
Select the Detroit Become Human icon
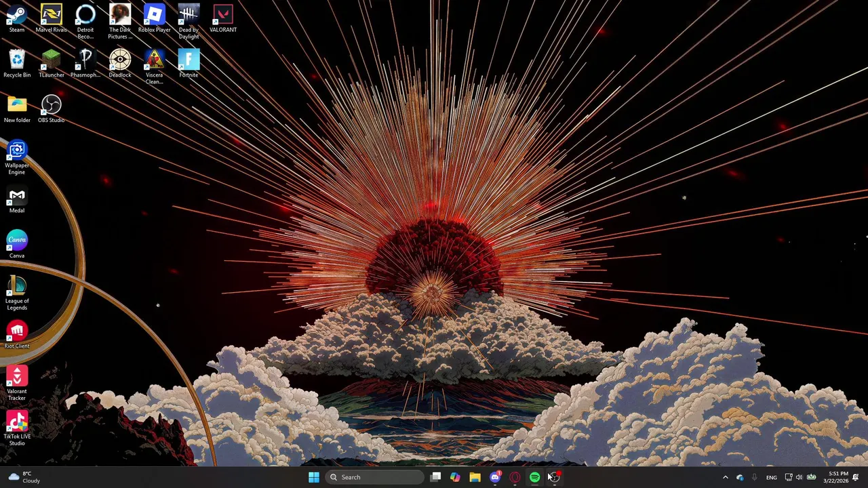tap(85, 22)
